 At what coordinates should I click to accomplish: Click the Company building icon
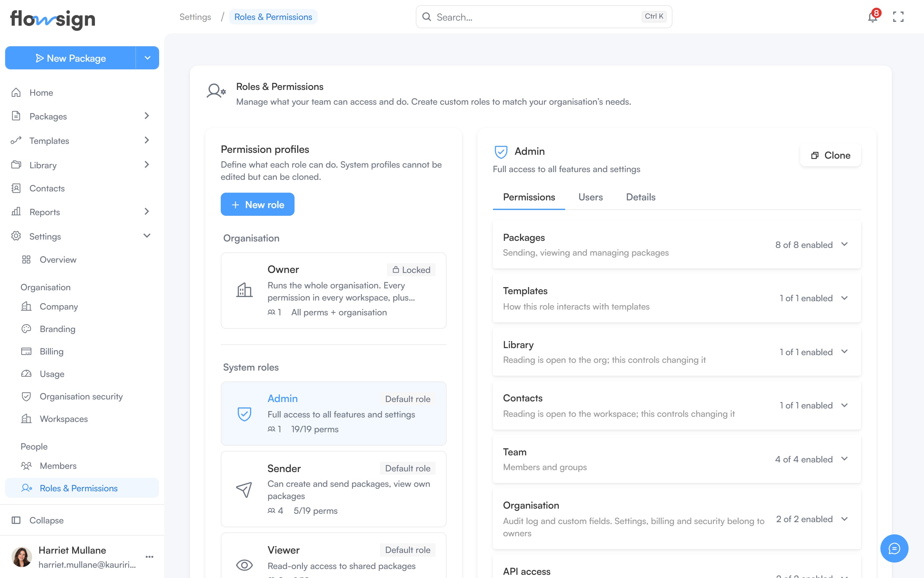pyautogui.click(x=26, y=306)
